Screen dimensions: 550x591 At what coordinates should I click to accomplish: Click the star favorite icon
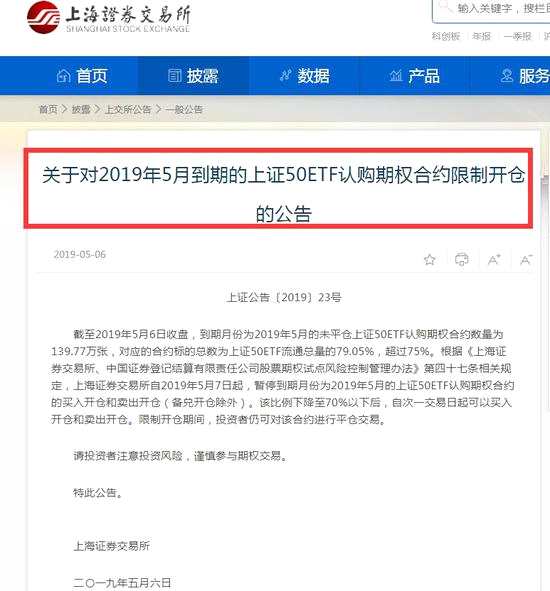click(429, 260)
